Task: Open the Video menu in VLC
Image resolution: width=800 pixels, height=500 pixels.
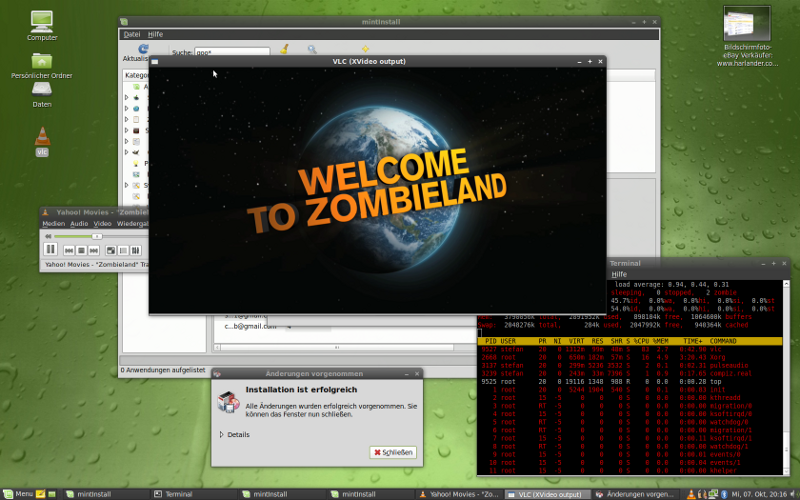Action: 102,223
